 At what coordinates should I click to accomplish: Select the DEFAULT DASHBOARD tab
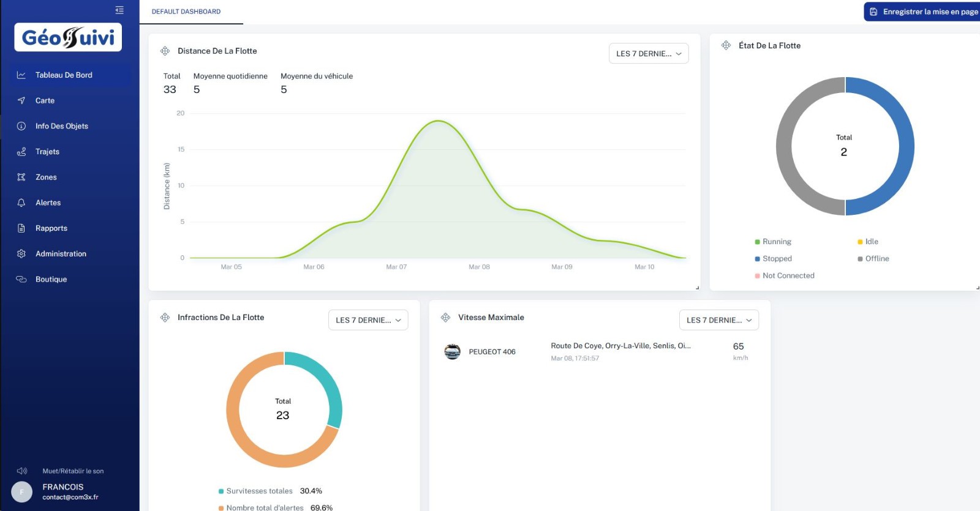[x=186, y=12]
